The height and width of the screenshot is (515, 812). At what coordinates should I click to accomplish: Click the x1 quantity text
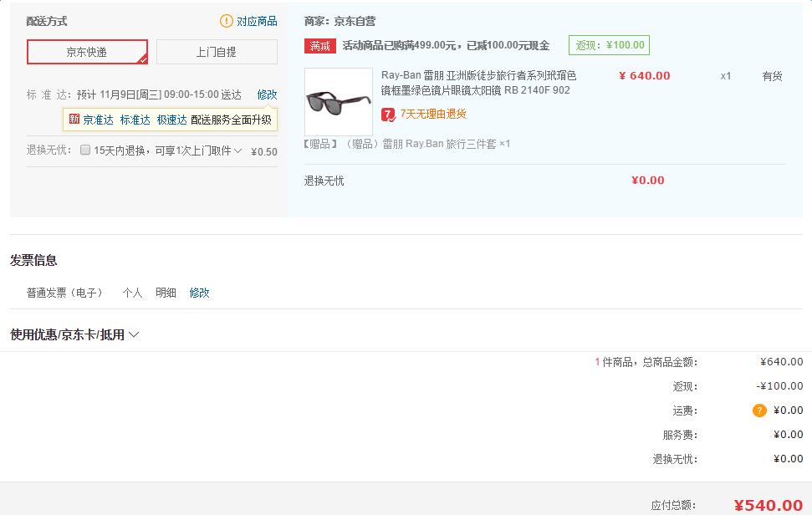click(726, 76)
